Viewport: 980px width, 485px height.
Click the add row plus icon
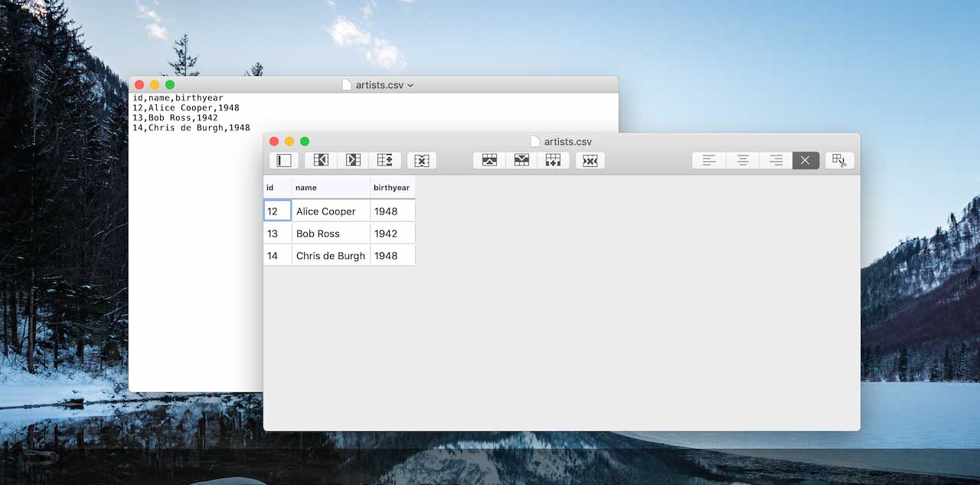coord(554,160)
